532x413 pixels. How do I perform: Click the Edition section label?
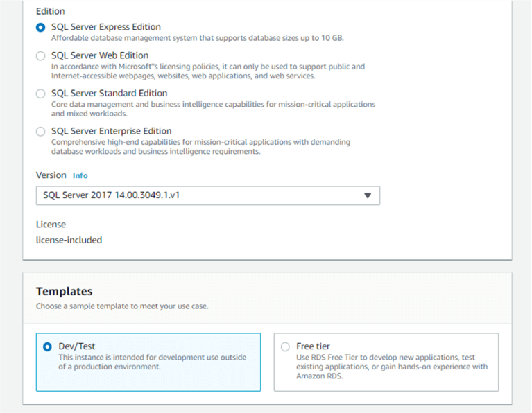coord(51,11)
